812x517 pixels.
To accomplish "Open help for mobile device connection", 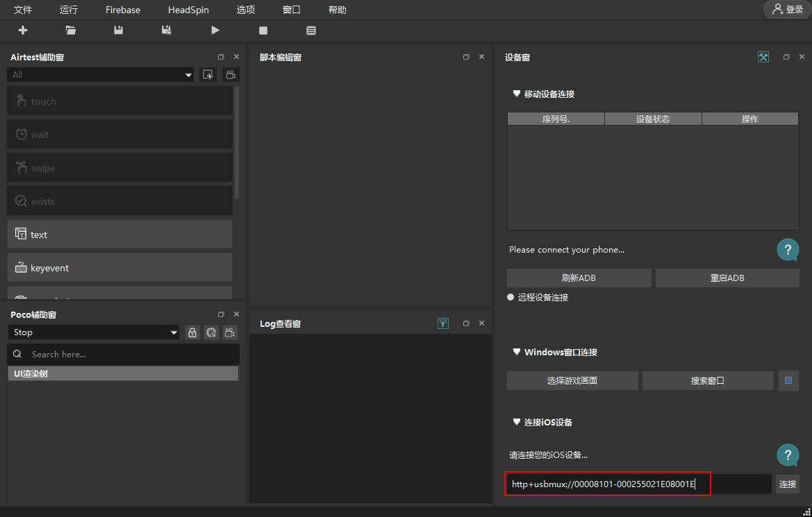I will [788, 249].
